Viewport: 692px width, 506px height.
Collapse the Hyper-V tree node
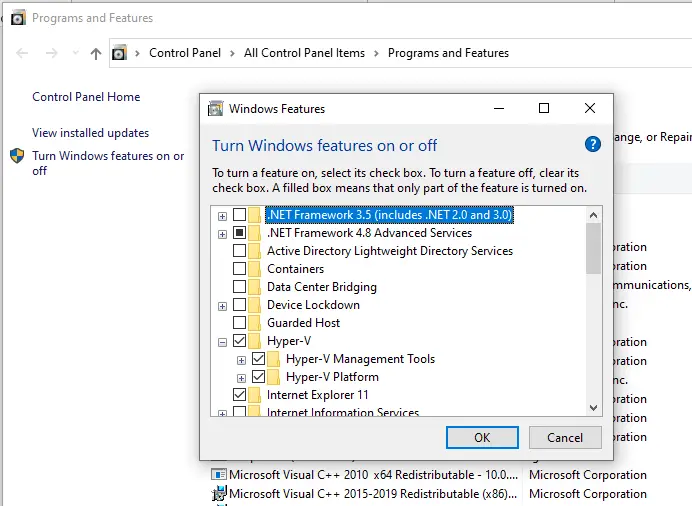pyautogui.click(x=222, y=342)
